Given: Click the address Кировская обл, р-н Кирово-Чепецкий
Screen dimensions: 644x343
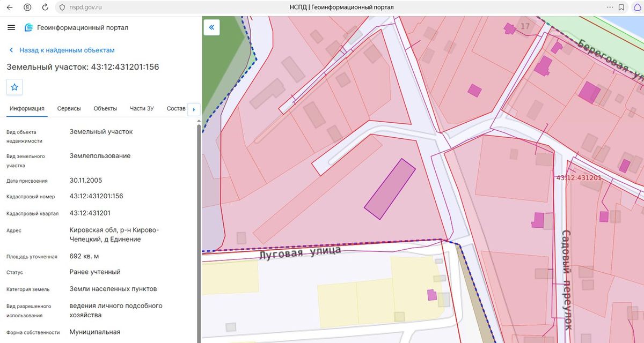Looking at the screenshot, I should [114, 235].
